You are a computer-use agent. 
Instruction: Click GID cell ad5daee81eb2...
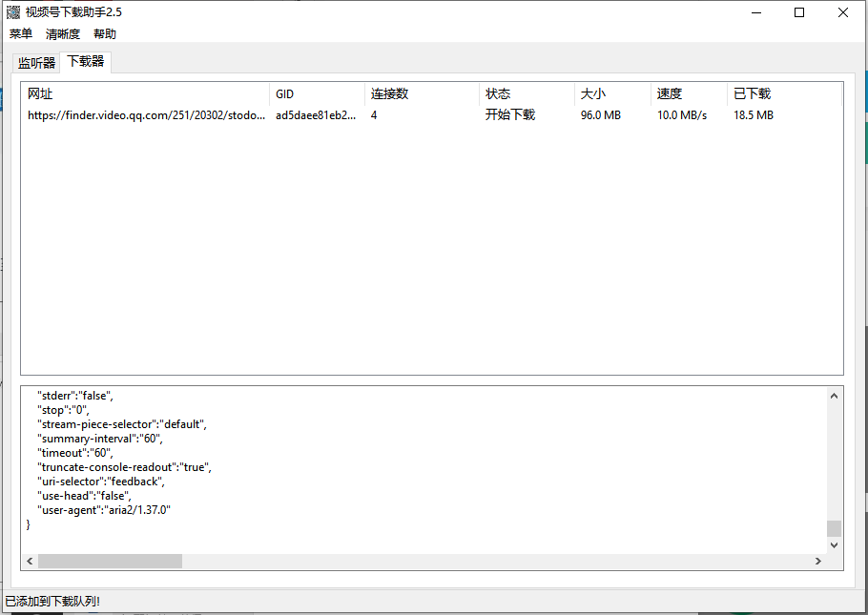[x=316, y=115]
